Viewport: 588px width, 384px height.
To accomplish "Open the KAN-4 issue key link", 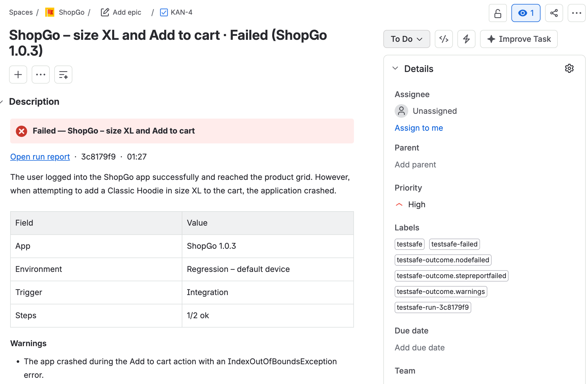I will tap(181, 12).
